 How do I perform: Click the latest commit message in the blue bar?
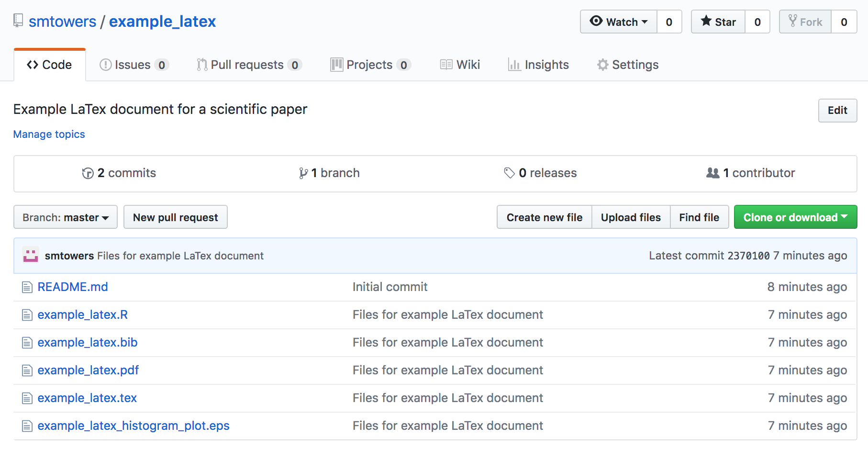[x=180, y=256]
